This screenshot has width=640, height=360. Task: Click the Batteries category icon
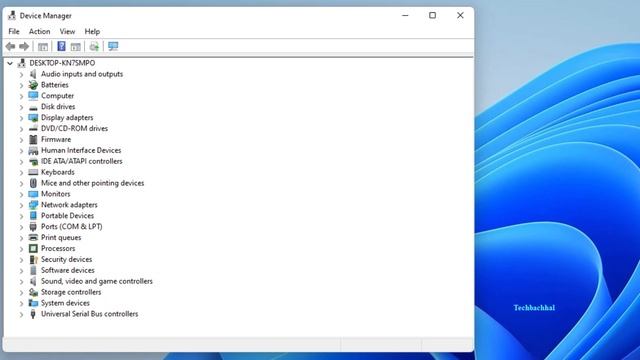click(x=33, y=85)
